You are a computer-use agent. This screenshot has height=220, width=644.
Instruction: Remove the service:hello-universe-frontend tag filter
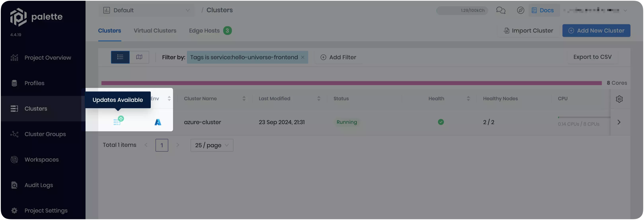point(303,57)
